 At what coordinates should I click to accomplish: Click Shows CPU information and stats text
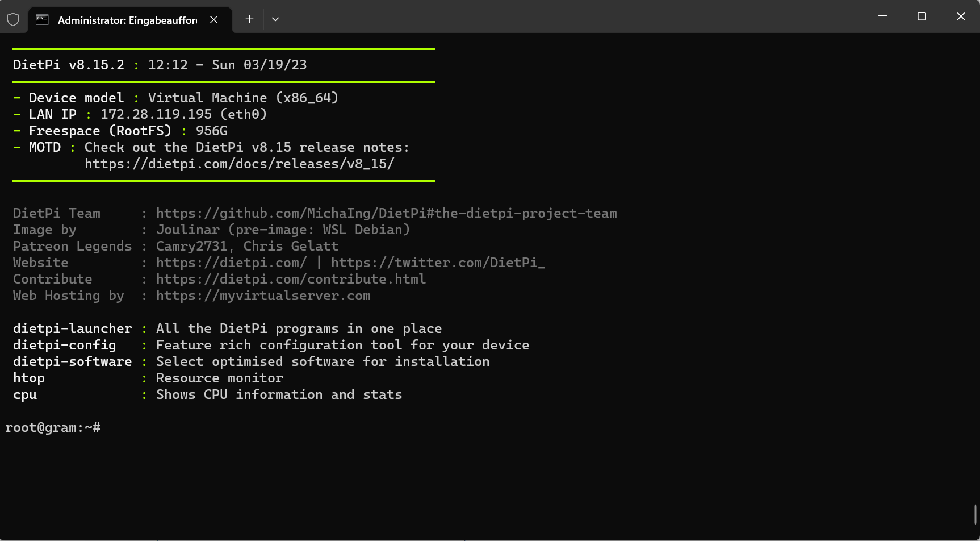pyautogui.click(x=279, y=394)
